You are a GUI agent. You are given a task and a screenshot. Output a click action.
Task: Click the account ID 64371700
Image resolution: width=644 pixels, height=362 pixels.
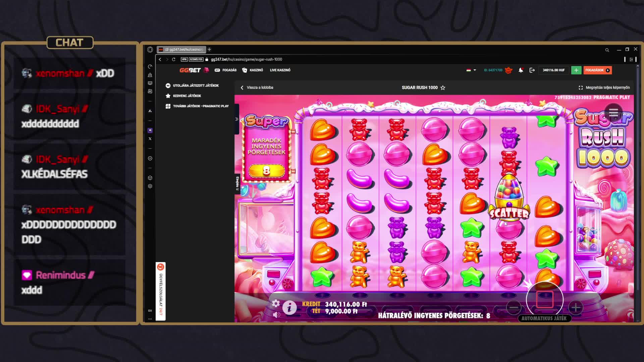(x=493, y=70)
